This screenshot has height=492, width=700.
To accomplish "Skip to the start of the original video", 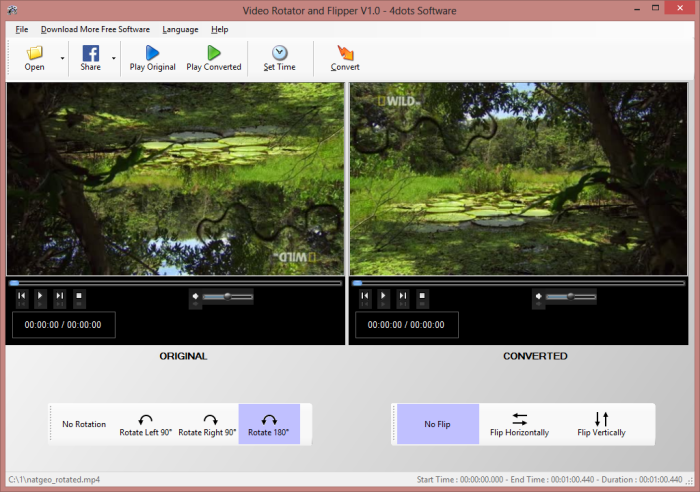I will point(22,296).
